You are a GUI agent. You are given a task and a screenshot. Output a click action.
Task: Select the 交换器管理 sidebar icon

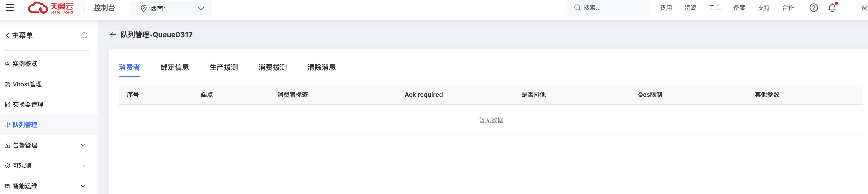(7, 104)
